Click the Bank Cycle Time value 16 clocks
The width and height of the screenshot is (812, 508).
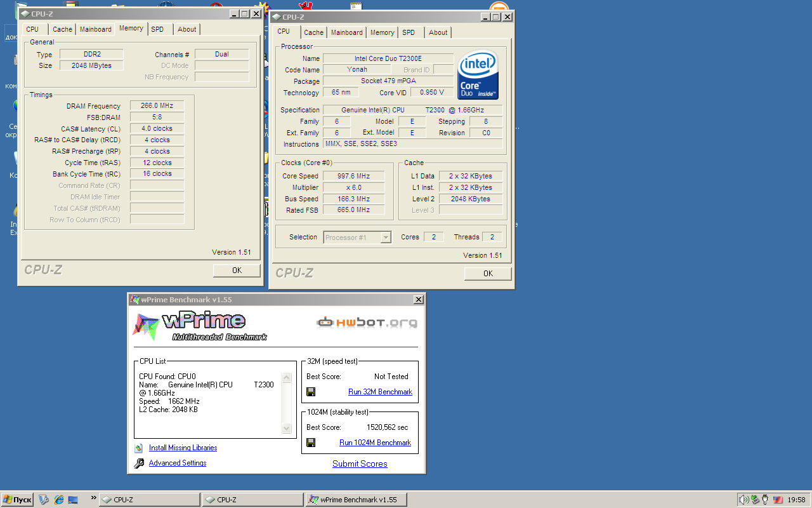point(157,173)
